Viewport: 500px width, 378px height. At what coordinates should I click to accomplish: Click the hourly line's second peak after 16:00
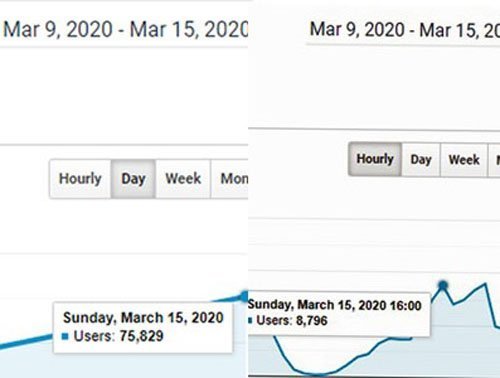point(485,284)
